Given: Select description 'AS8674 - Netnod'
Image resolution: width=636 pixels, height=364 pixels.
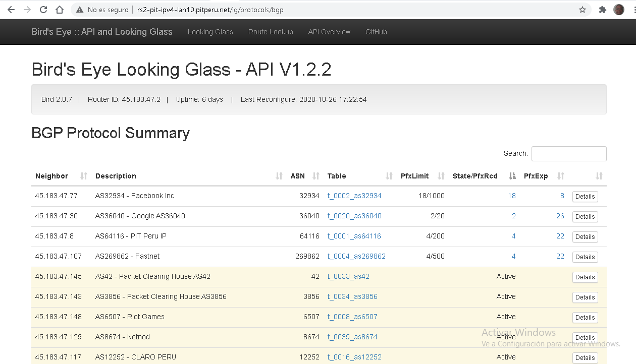Looking at the screenshot, I should 123,337.
